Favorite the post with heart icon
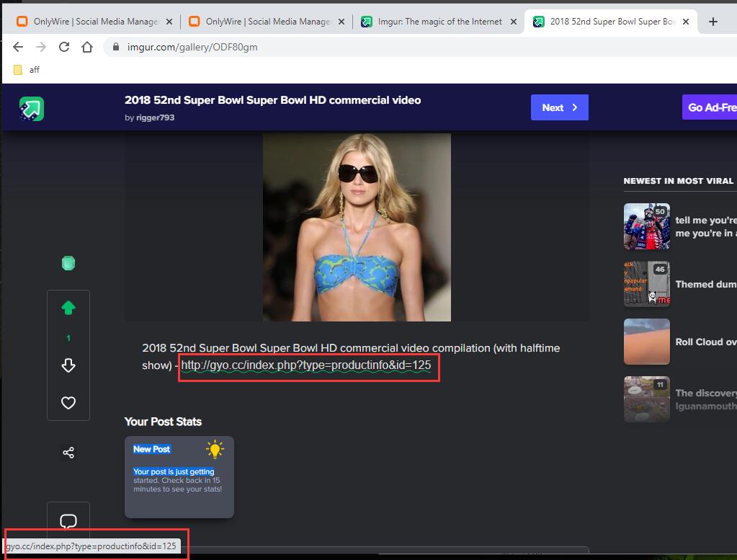Screen dimensions: 737x560 68,403
